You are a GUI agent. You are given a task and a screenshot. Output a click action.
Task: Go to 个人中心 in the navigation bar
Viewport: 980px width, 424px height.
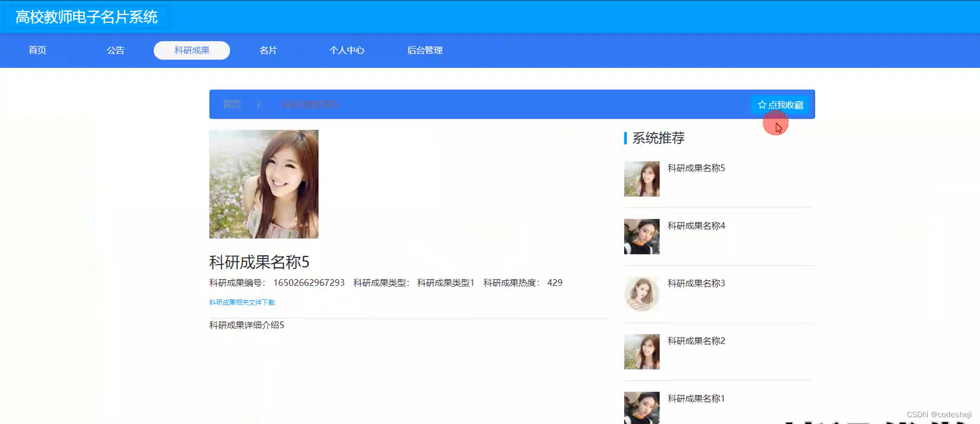347,50
